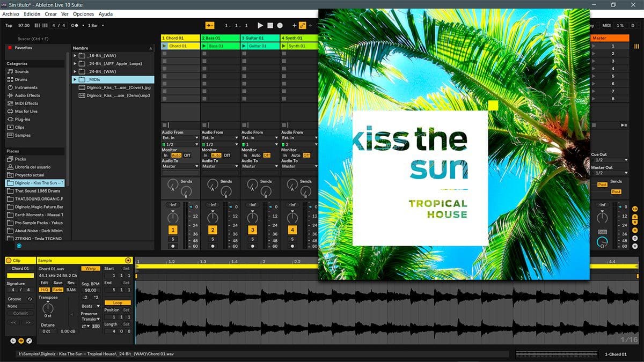Expand the _24-Bit_(AIFF_Apple_Loops) folder
This screenshot has height=362, width=644.
coord(75,64)
